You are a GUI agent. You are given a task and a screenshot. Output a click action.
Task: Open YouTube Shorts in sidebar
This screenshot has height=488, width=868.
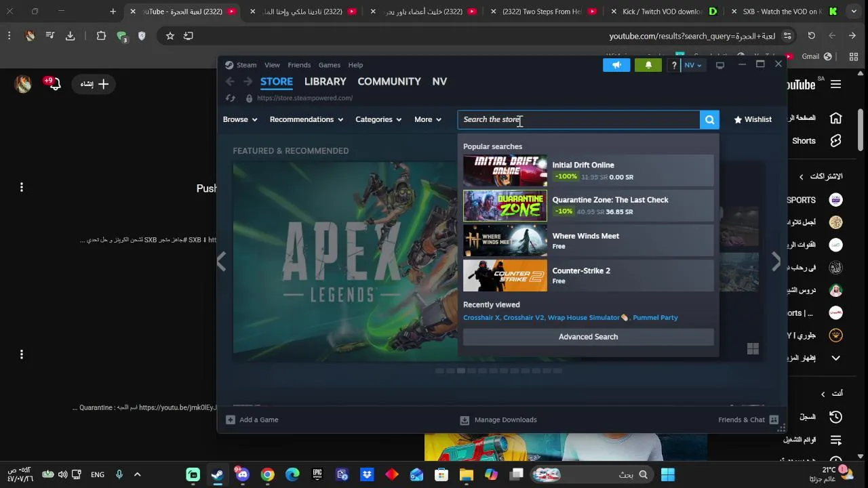[816, 141]
